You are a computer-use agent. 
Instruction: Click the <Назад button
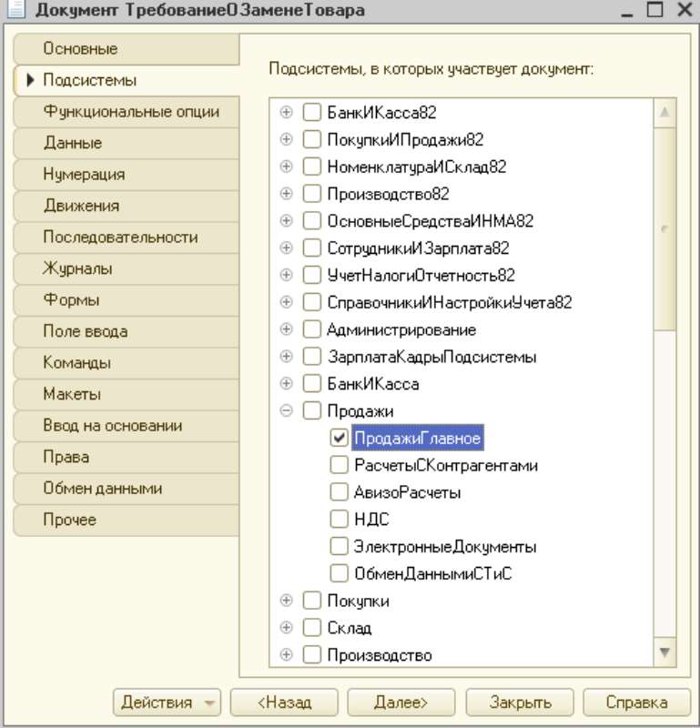pyautogui.click(x=284, y=703)
